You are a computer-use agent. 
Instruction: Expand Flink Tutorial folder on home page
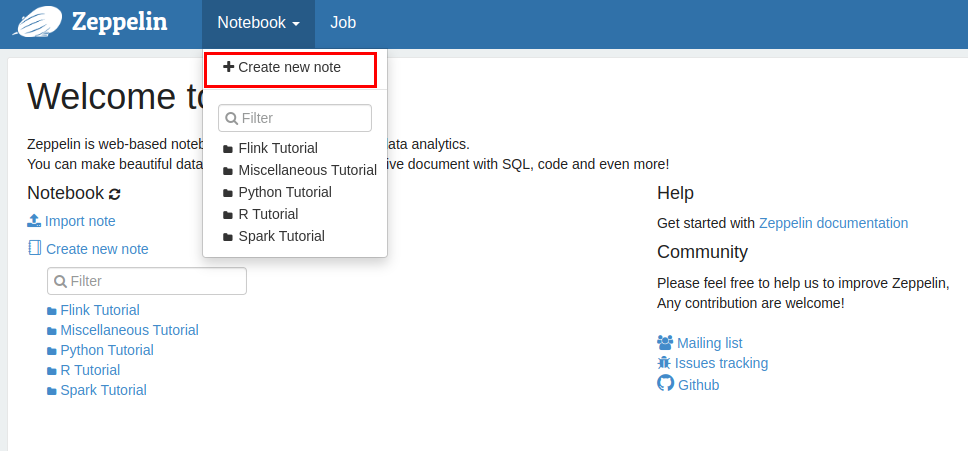pyautogui.click(x=100, y=310)
